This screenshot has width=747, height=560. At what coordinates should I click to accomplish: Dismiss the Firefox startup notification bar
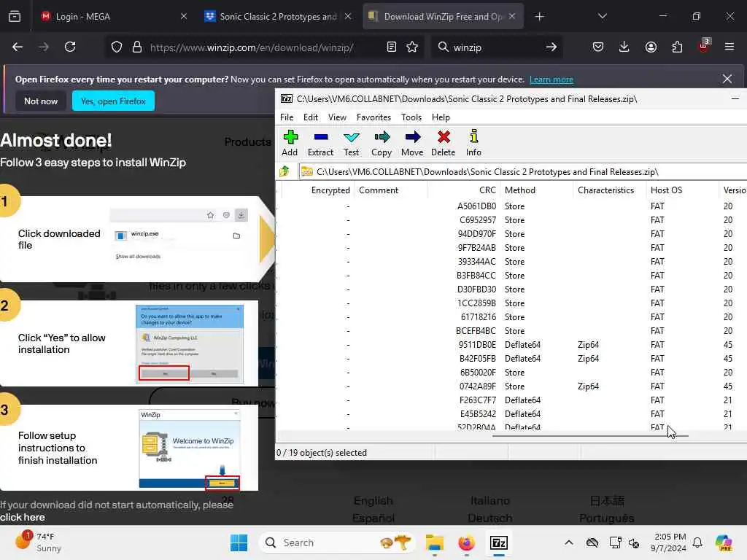727,79
